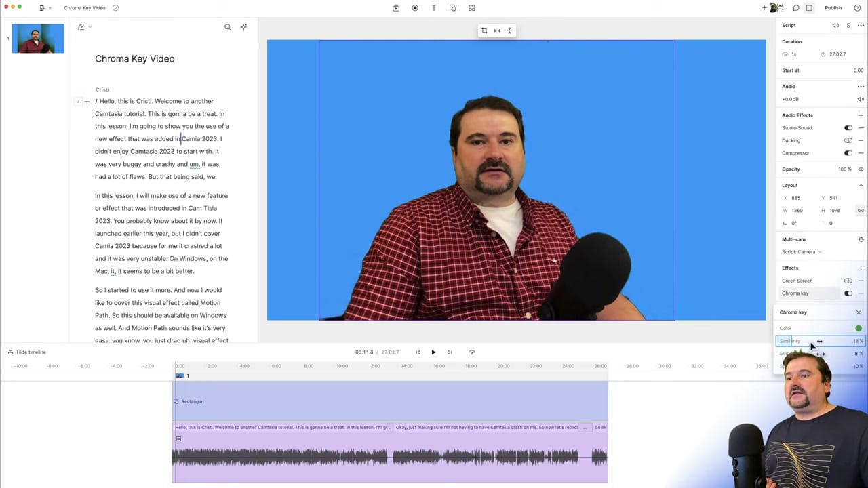
Task: Open search with the magnifying glass icon
Action: (x=228, y=26)
